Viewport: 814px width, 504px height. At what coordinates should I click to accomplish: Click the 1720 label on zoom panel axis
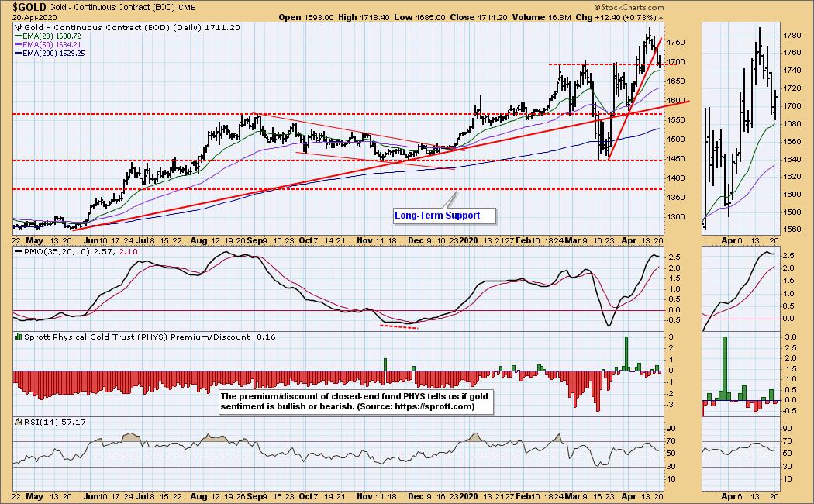click(792, 88)
